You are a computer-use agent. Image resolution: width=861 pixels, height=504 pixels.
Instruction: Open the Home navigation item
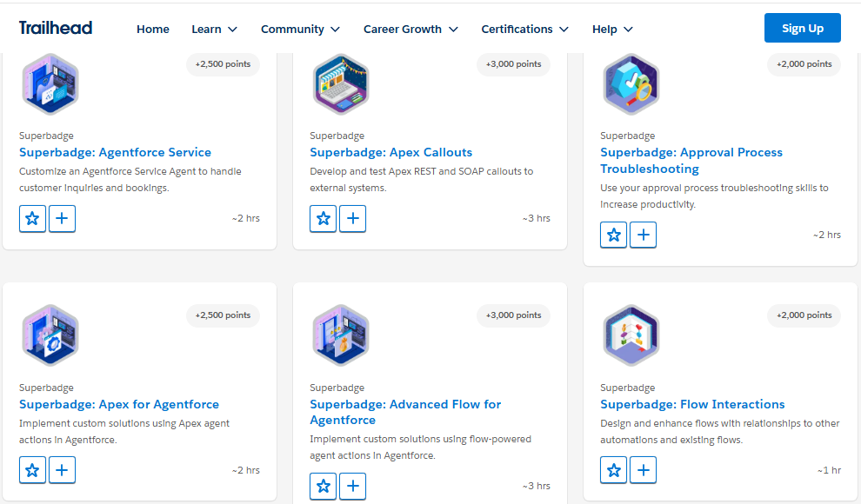(153, 29)
